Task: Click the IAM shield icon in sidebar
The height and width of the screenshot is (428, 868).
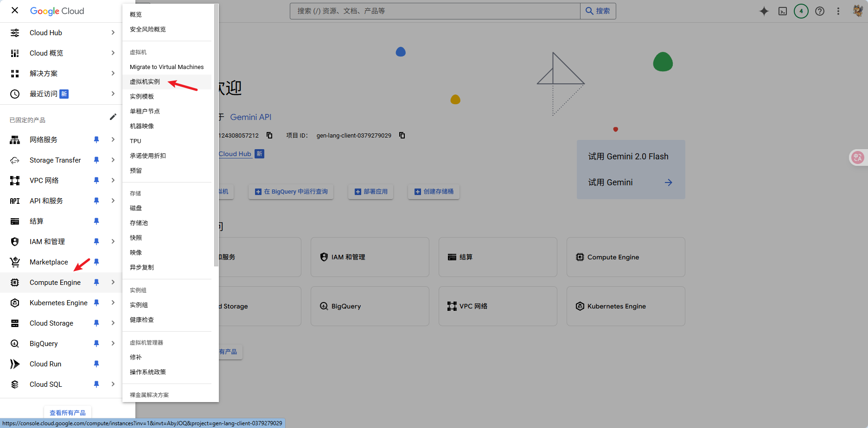Action: pyautogui.click(x=15, y=242)
